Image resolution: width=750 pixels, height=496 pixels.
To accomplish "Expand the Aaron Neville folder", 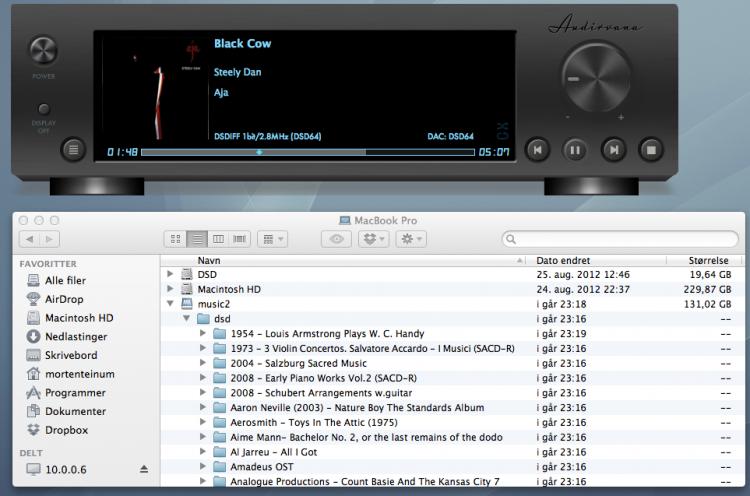I will point(203,408).
